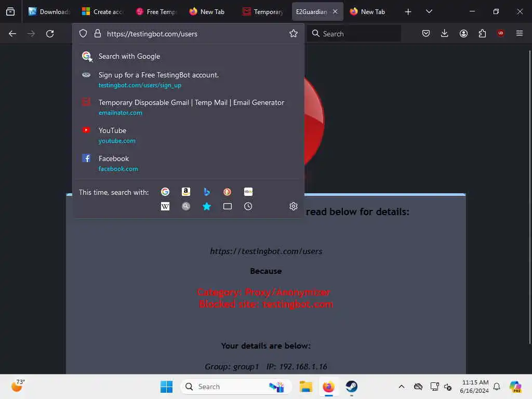Search in History only
Image resolution: width=532 pixels, height=399 pixels.
click(x=248, y=206)
